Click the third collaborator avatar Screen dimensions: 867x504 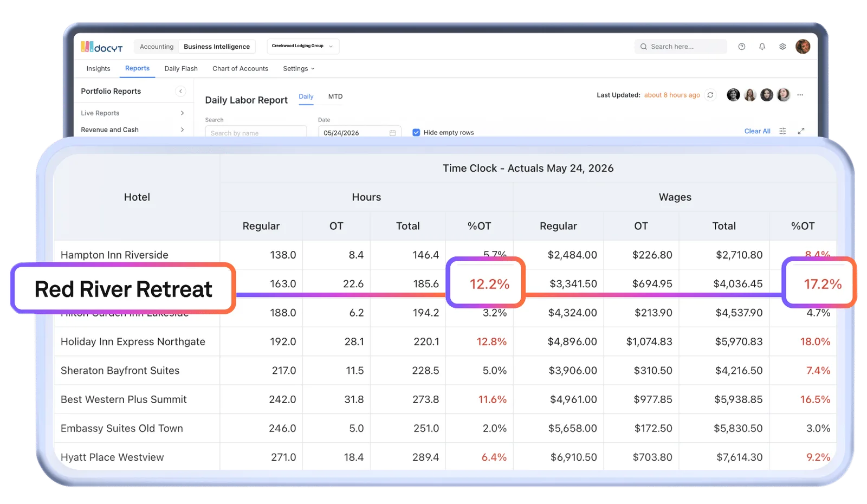[x=767, y=95]
